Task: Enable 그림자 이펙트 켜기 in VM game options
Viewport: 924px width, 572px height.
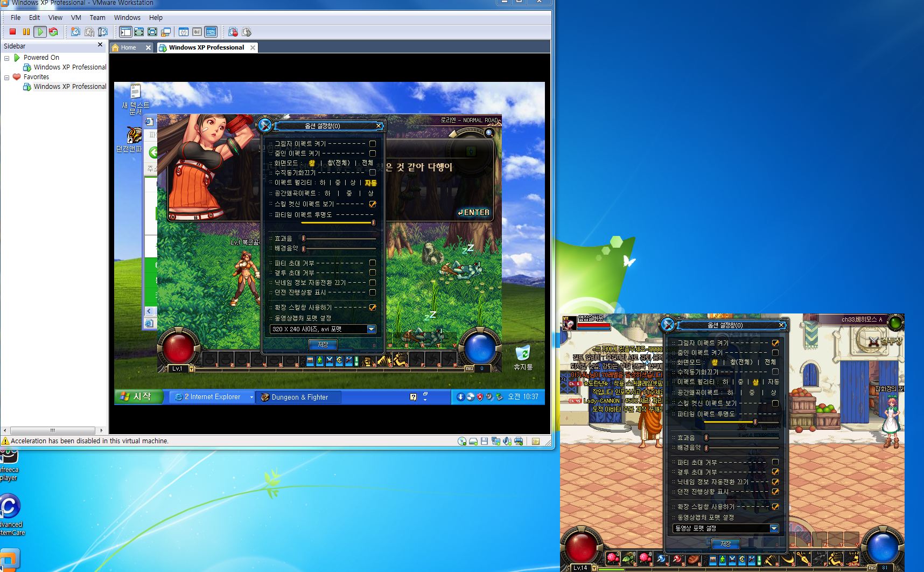Action: pyautogui.click(x=373, y=144)
